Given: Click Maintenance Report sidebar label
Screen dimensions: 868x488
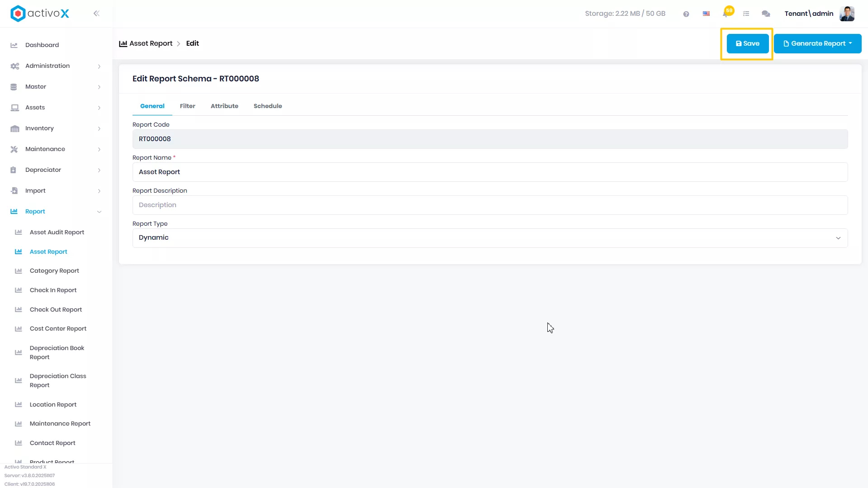Looking at the screenshot, I should coord(60,424).
